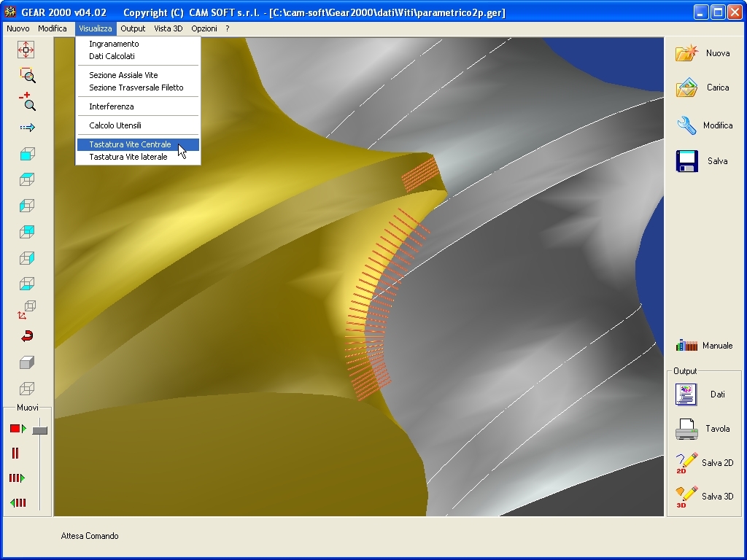This screenshot has height=560, width=747.
Task: Open the Modifica menu in the menu bar
Action: (x=53, y=28)
